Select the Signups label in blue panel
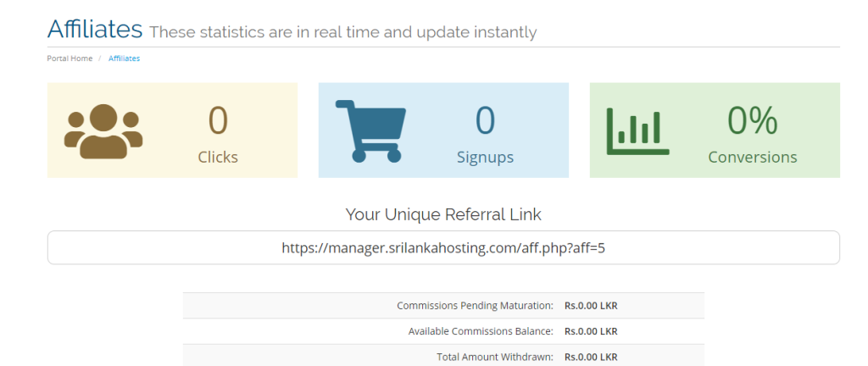868x366 pixels. click(x=485, y=157)
